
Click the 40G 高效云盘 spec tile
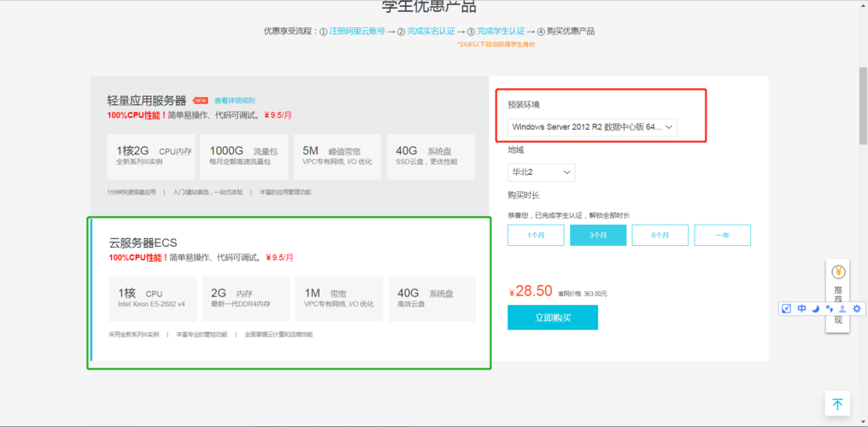coord(432,299)
